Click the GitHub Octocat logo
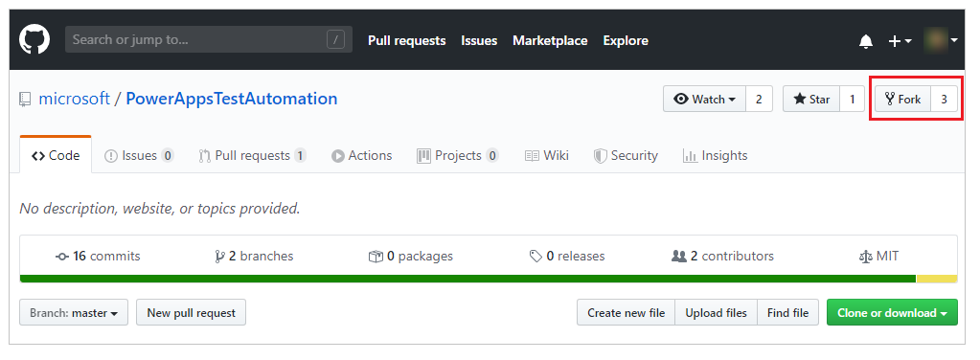 (x=34, y=39)
